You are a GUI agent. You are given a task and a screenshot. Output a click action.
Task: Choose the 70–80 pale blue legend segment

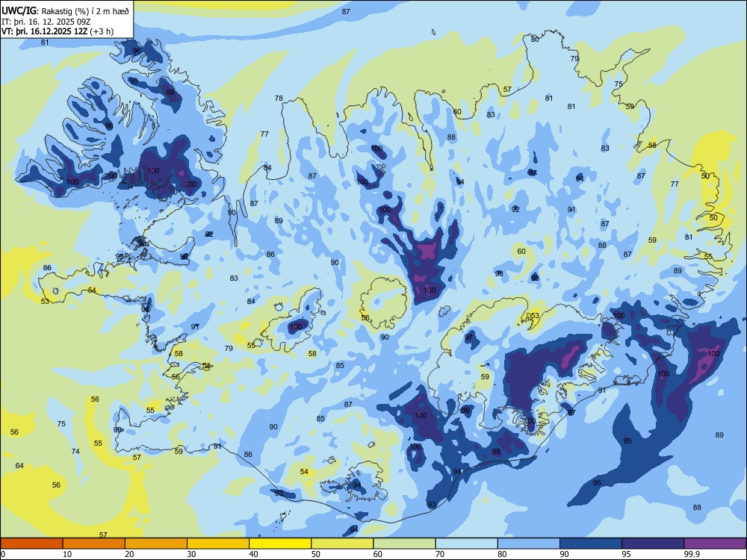click(466, 544)
